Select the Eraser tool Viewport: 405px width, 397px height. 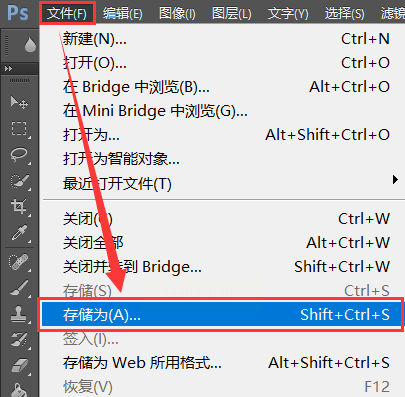click(19, 365)
